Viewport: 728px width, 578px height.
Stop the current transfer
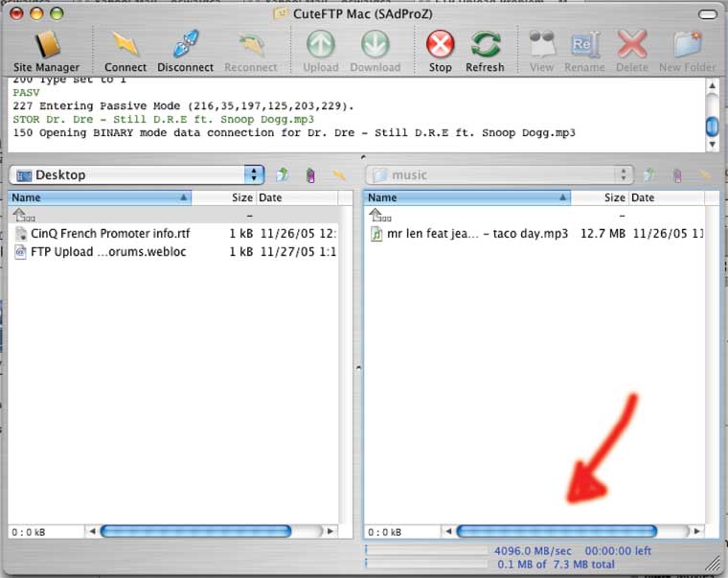point(440,51)
